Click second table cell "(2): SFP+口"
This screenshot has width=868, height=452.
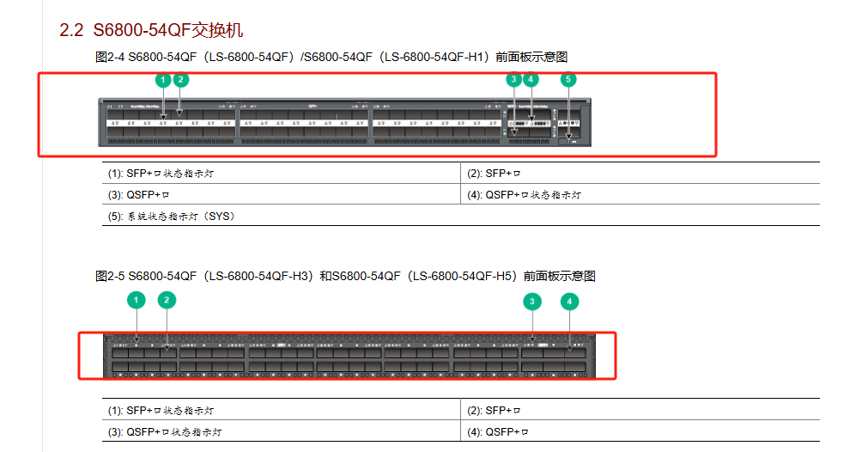640,411
